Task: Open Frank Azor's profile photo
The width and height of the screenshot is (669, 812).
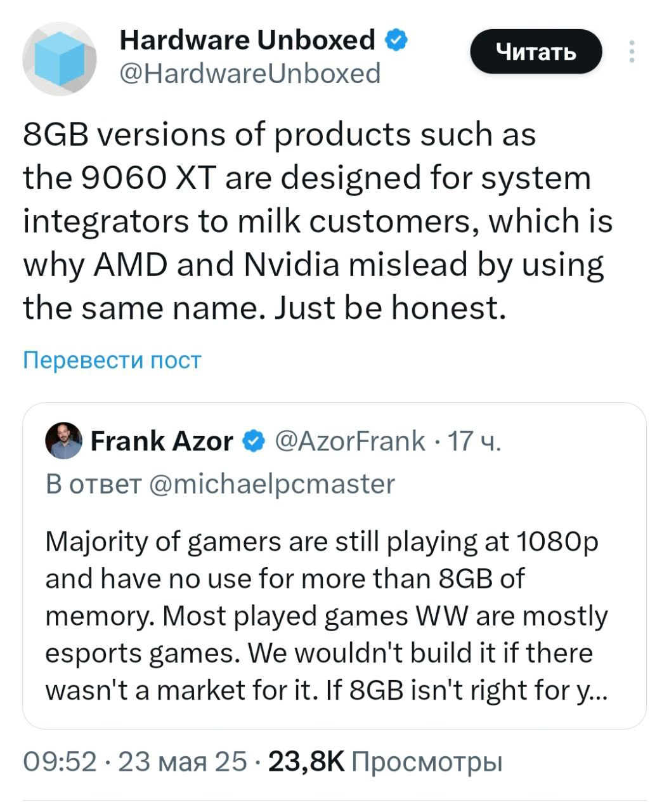Action: point(64,440)
